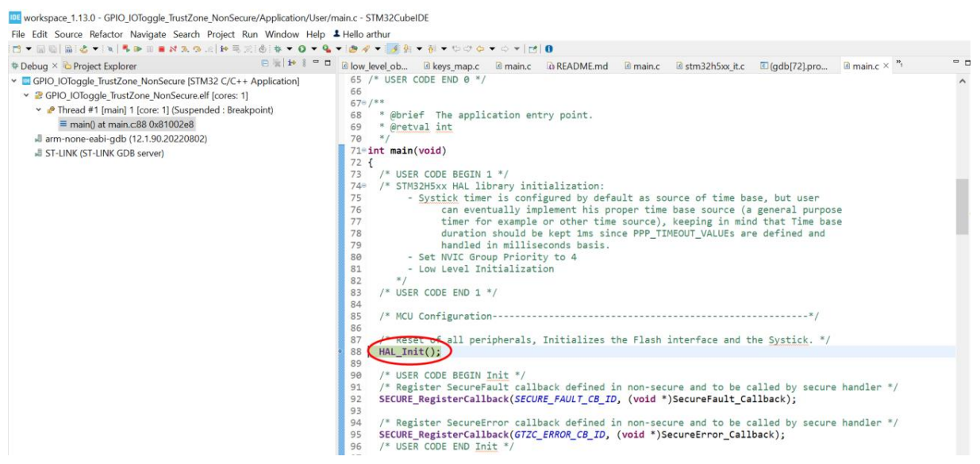Click the Build All binary icon
Viewport: 980px width, 464px height.
pyautogui.click(x=67, y=49)
